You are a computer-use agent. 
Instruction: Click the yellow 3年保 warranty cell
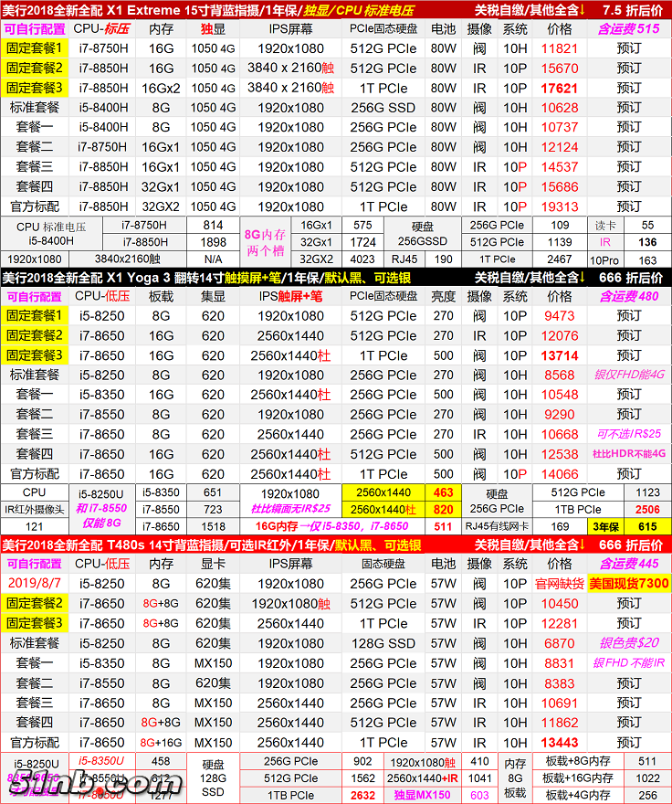(606, 526)
